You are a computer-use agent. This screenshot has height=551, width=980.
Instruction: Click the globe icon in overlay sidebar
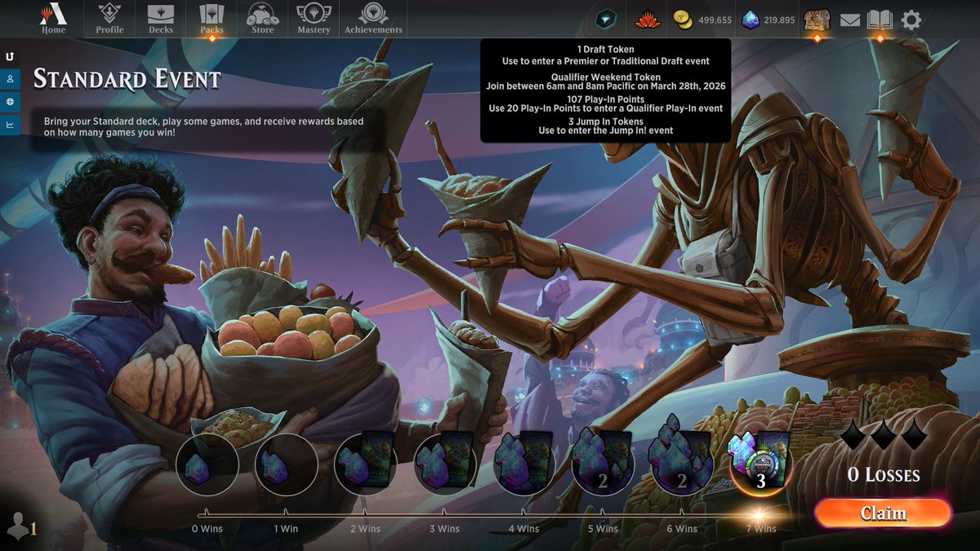(x=10, y=102)
